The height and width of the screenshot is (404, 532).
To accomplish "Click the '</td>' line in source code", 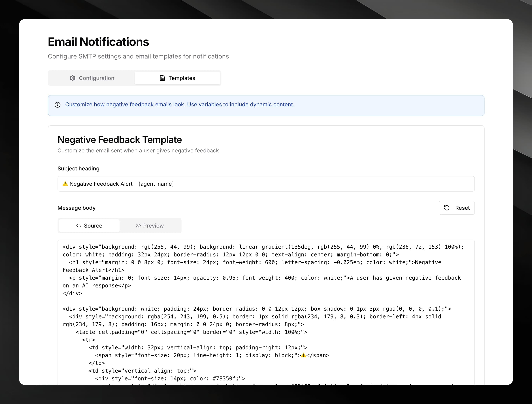I will tap(97, 363).
